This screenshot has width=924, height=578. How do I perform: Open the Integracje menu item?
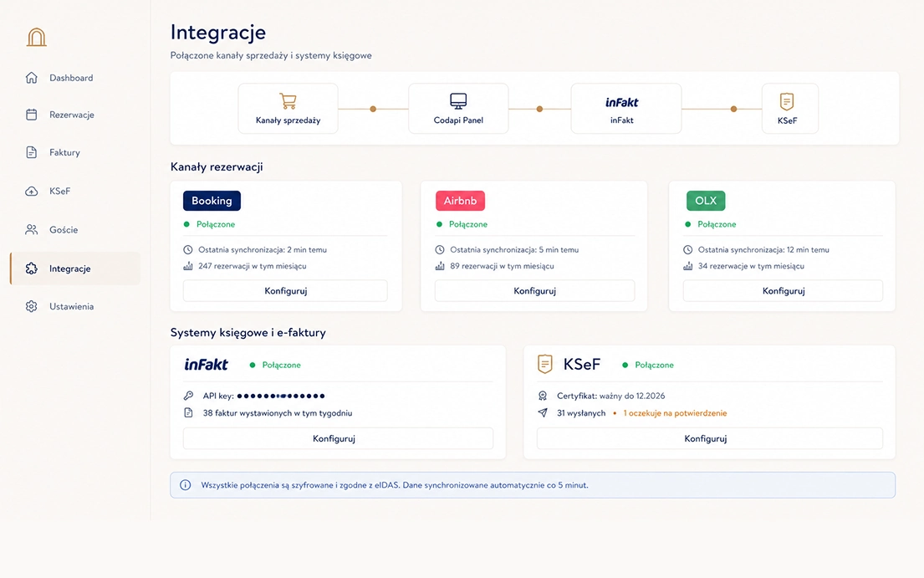[75, 269]
